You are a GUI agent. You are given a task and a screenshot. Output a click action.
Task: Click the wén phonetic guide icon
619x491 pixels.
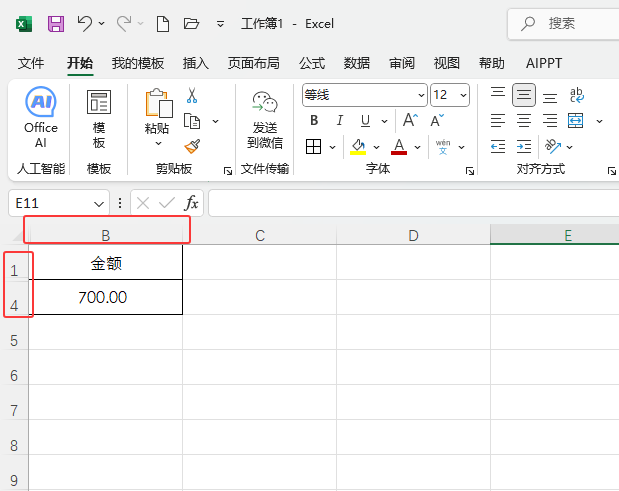tap(443, 147)
